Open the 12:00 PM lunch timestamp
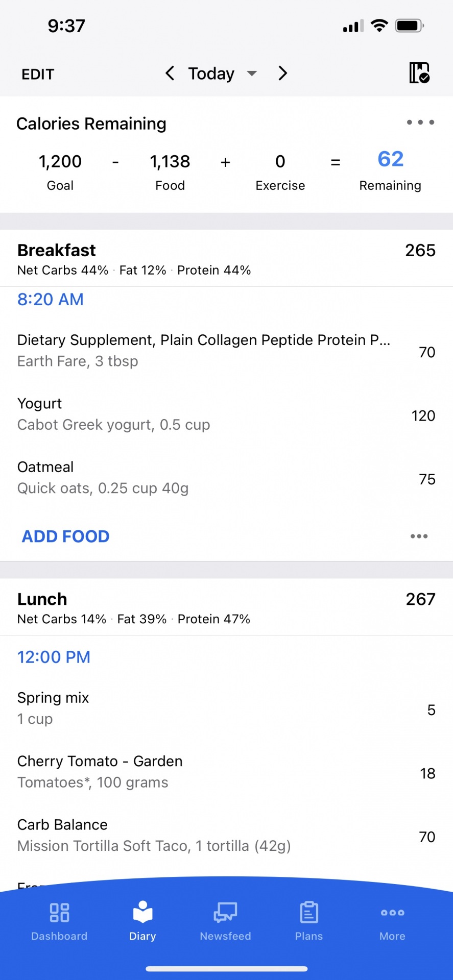 pos(54,657)
